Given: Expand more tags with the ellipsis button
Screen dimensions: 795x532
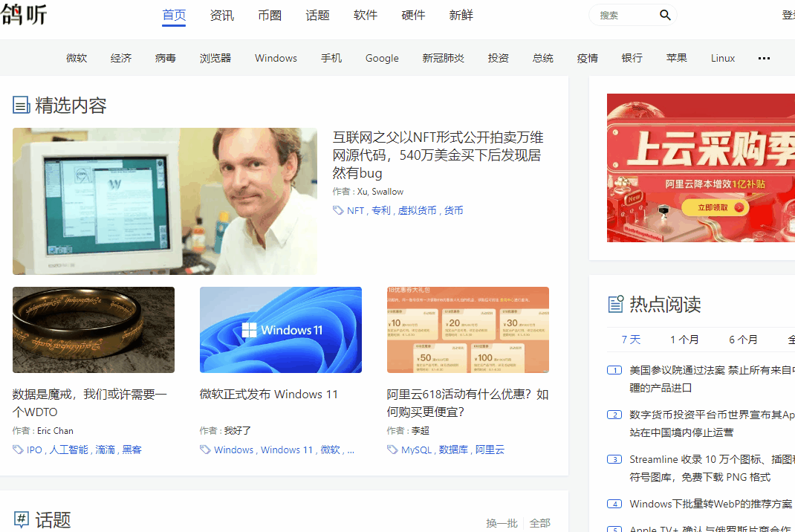Looking at the screenshot, I should pyautogui.click(x=764, y=58).
